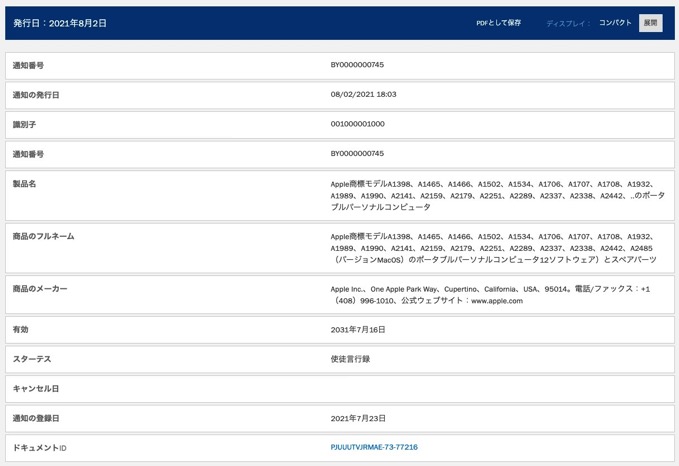
Task: Click the 有効 label
Action: click(x=20, y=329)
